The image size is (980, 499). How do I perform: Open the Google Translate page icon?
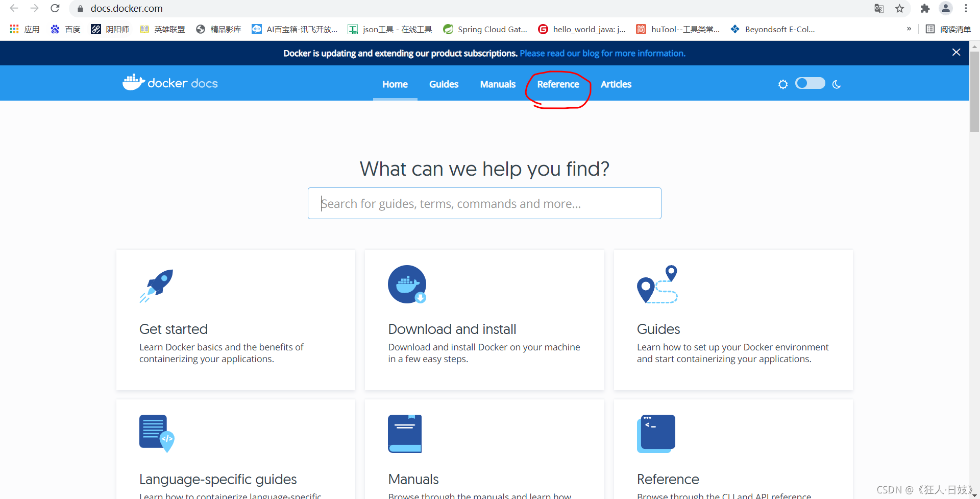879,8
